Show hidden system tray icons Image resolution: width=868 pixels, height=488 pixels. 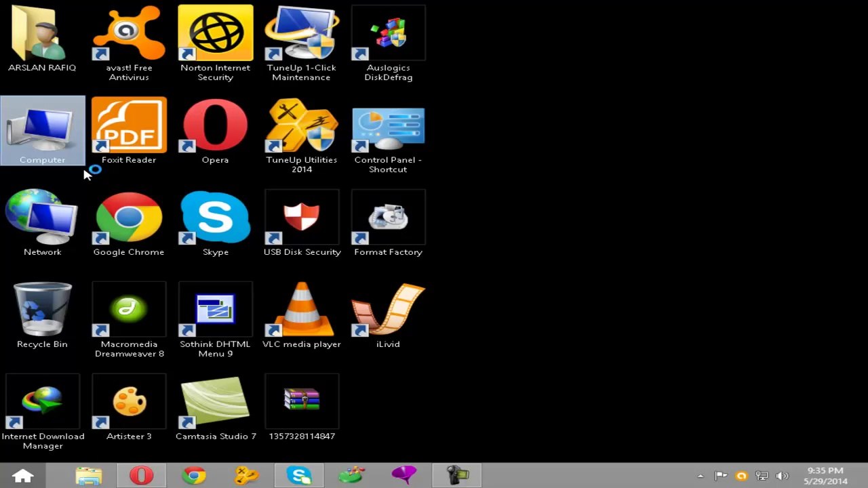tap(701, 476)
